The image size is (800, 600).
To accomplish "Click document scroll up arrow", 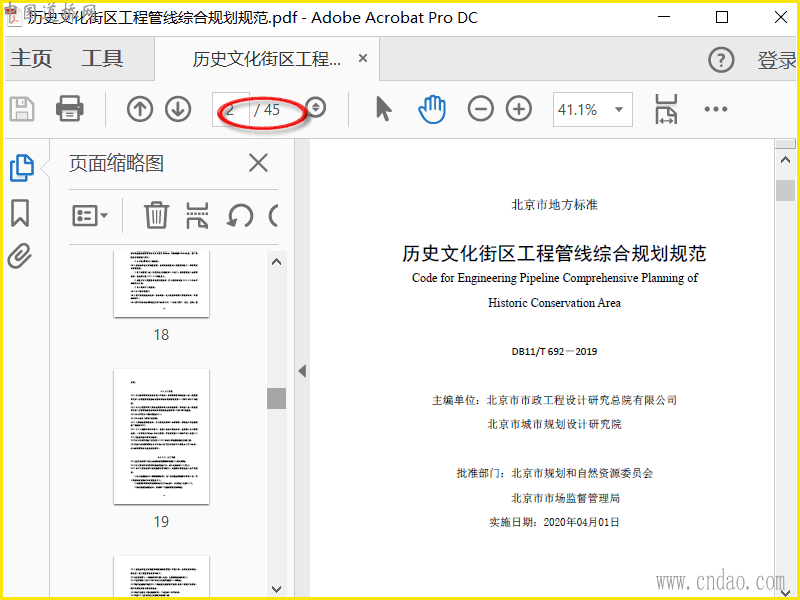I will tap(785, 160).
